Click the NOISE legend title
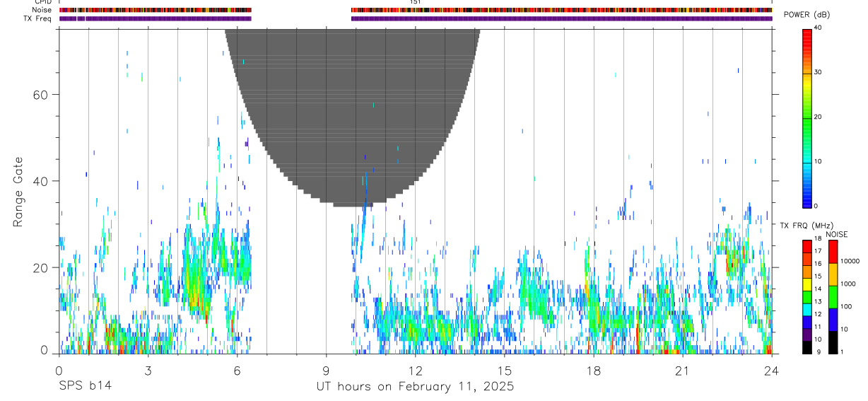868x401 pixels. (x=836, y=234)
